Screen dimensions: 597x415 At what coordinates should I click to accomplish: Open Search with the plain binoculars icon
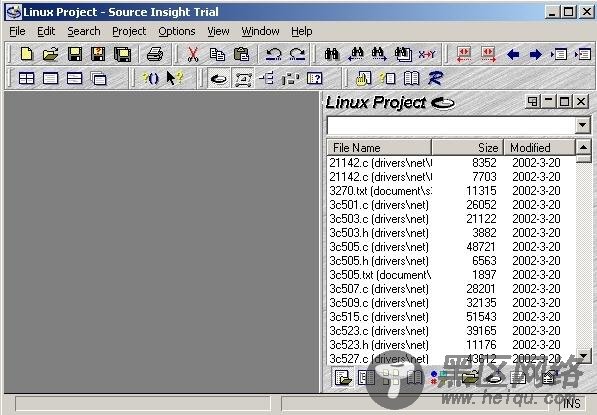pyautogui.click(x=332, y=54)
